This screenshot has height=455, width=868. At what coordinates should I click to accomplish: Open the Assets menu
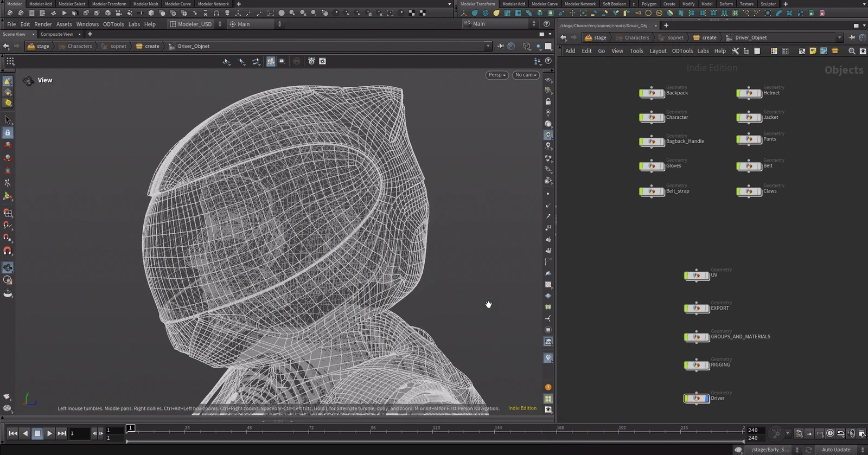tap(64, 24)
